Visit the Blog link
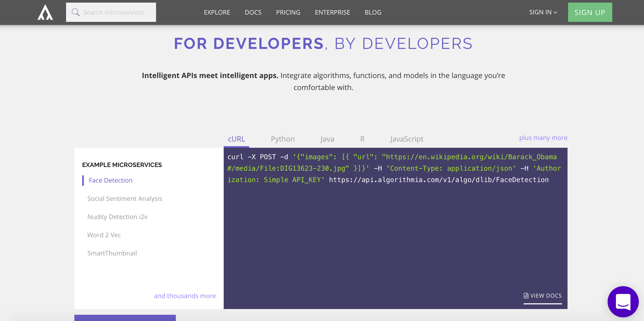This screenshot has width=644, height=321. [373, 12]
